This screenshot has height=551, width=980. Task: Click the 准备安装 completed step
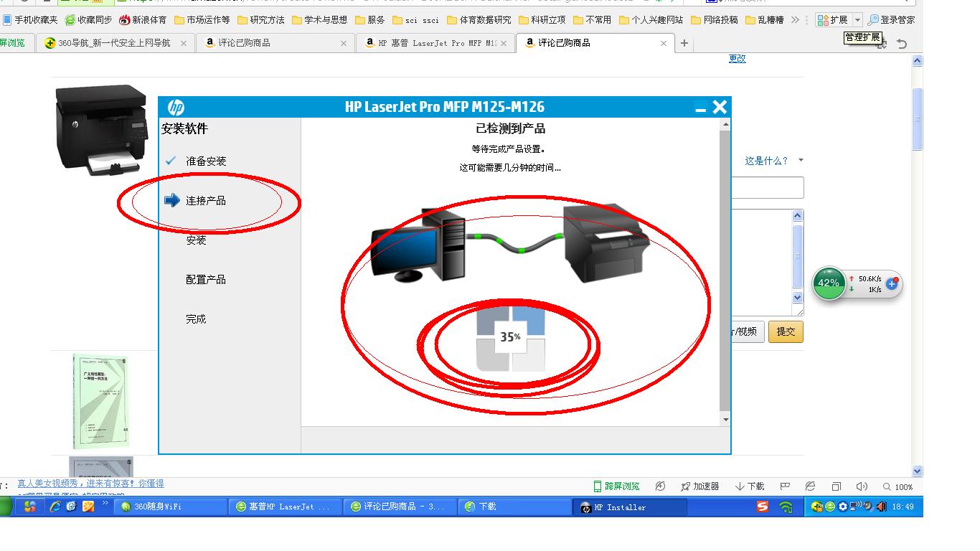click(206, 161)
